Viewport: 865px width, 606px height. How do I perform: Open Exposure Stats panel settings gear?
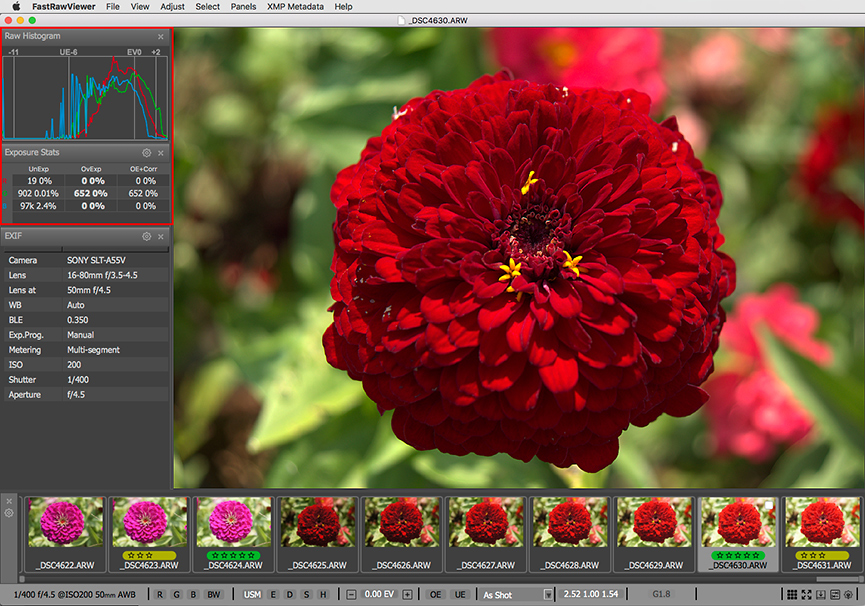pyautogui.click(x=147, y=153)
